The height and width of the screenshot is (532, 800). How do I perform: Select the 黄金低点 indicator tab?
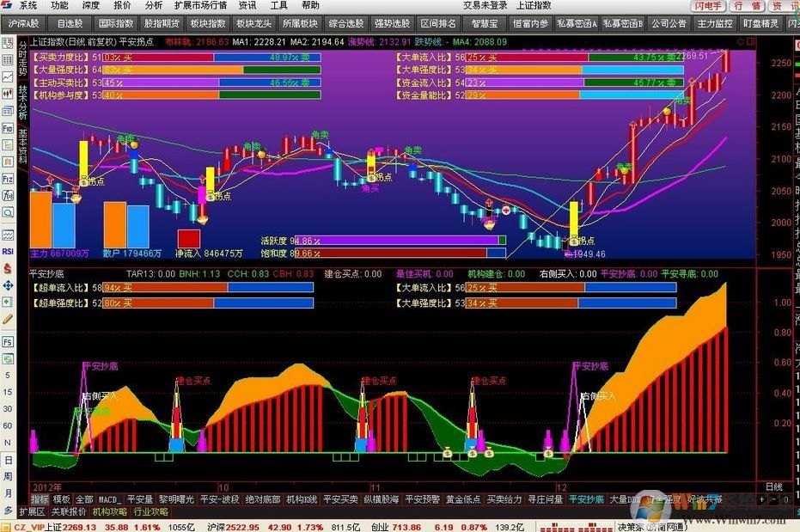pyautogui.click(x=463, y=499)
